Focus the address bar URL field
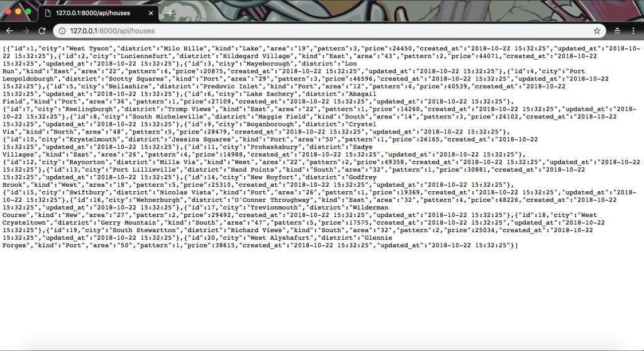 328,31
